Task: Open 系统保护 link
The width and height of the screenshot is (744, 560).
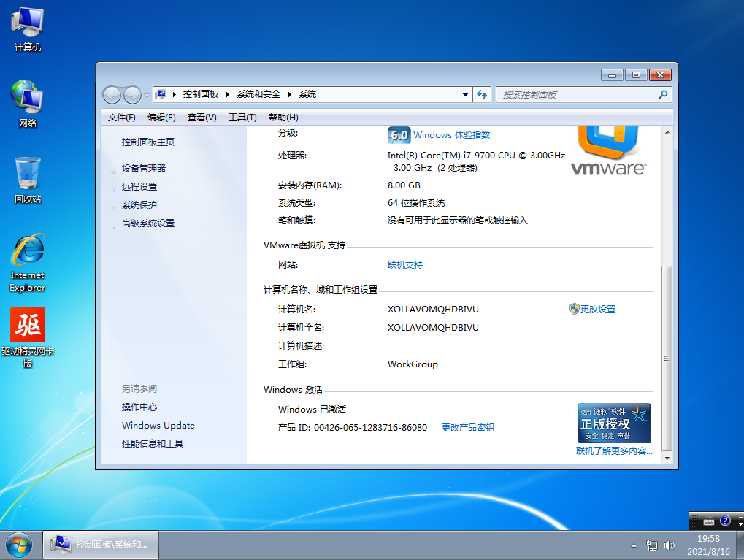Action: coord(139,204)
